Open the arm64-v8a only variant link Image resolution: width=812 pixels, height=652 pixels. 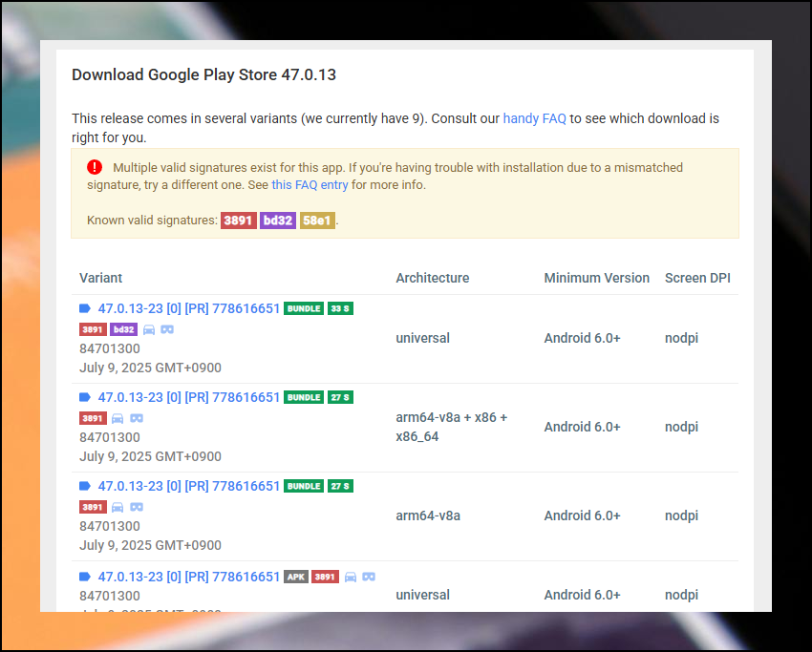tap(188, 487)
